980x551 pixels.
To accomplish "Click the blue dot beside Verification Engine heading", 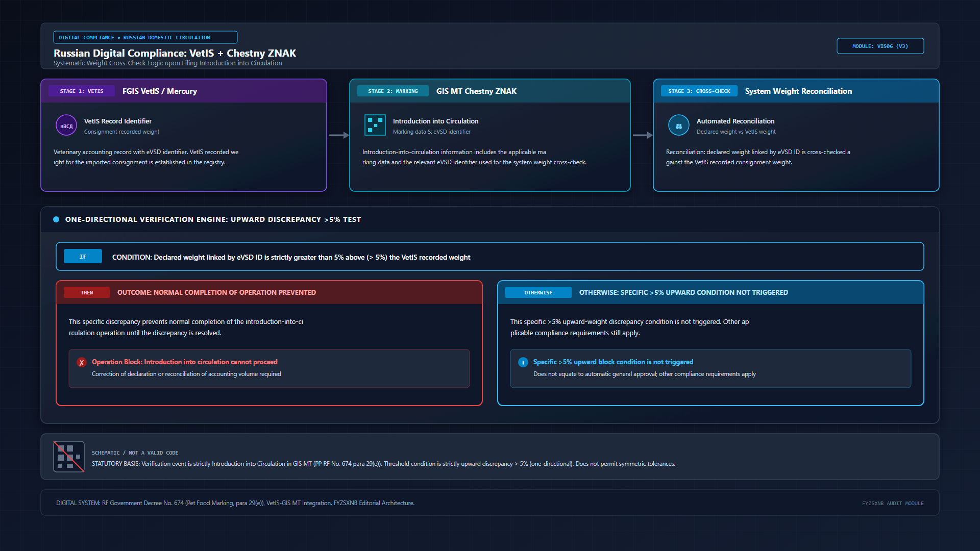I will point(56,219).
